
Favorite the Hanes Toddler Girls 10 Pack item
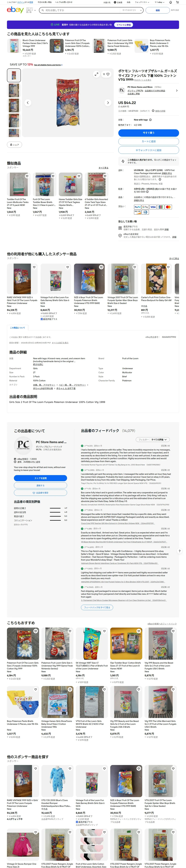[x=79, y=176]
